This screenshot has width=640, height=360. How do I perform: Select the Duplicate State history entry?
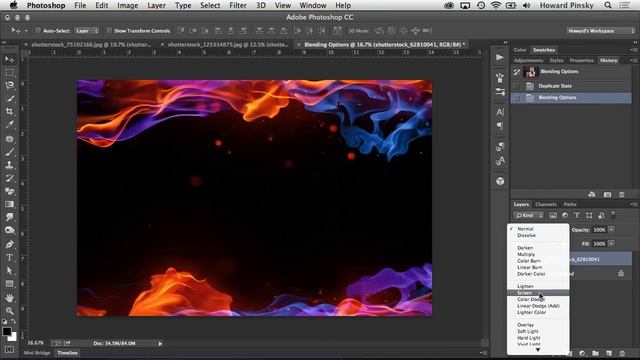click(571, 86)
